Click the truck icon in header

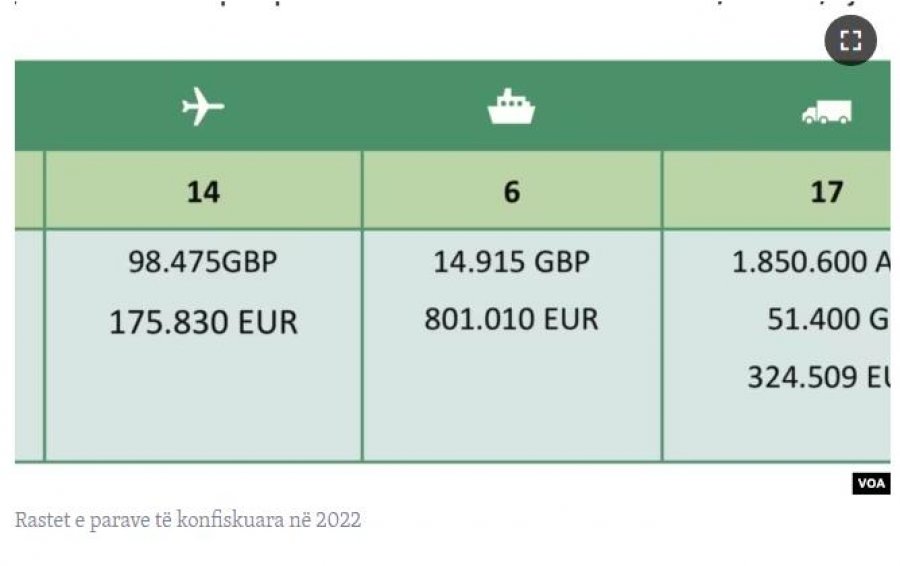point(826,112)
